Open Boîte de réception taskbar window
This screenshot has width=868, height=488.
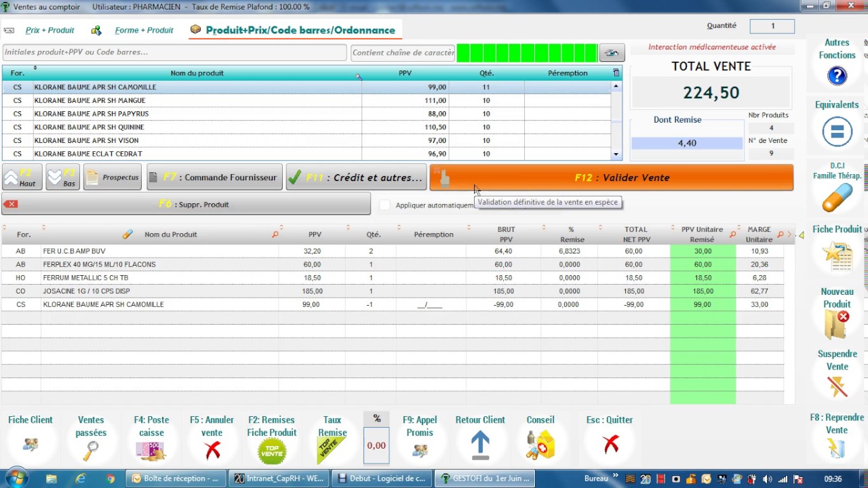[x=176, y=479]
